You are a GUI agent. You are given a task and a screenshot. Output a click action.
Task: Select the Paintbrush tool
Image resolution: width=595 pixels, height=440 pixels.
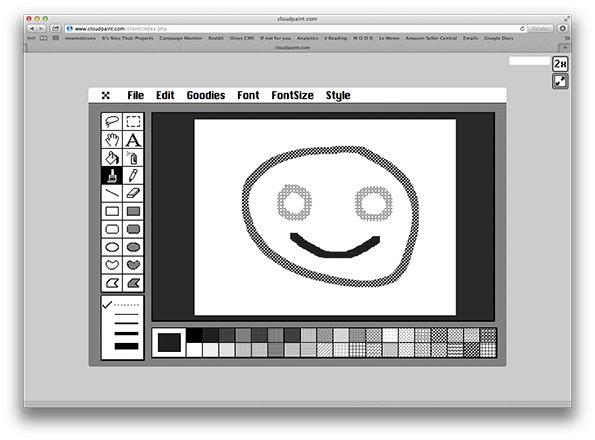point(112,175)
